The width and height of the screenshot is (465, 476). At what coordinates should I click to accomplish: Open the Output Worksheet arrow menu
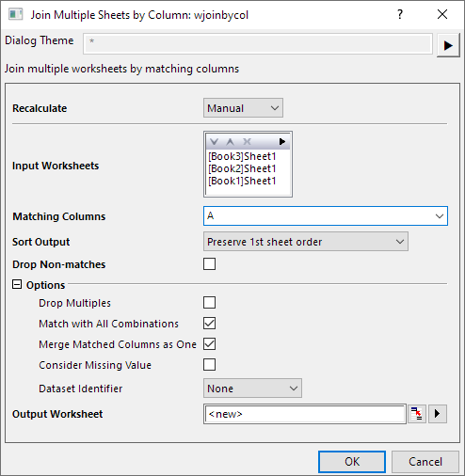tap(438, 414)
